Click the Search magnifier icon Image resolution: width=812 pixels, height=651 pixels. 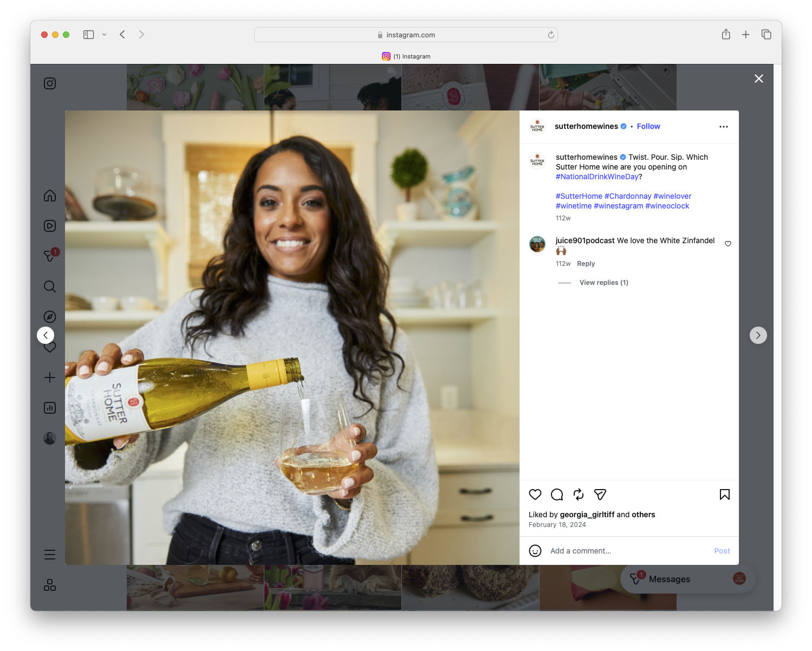tap(49, 286)
